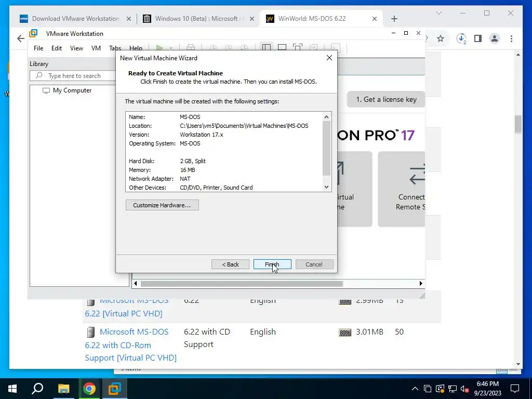The image size is (532, 399).
Task: Open the Tabs menu in VMware Workstation
Action: pyautogui.click(x=115, y=48)
